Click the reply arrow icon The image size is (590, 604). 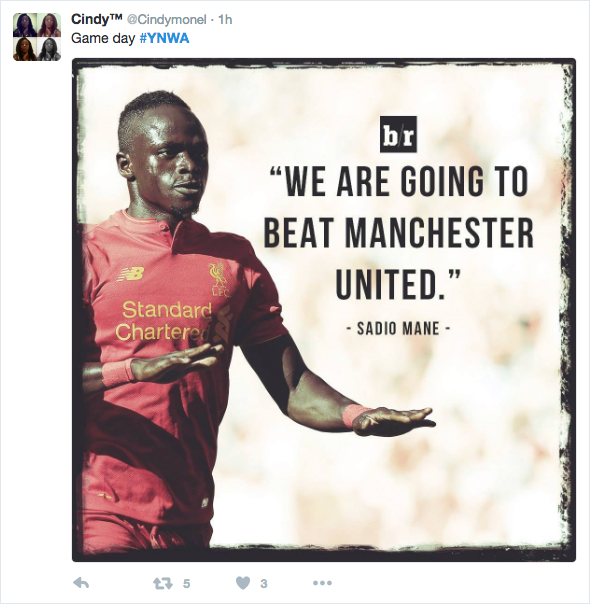coord(81,583)
